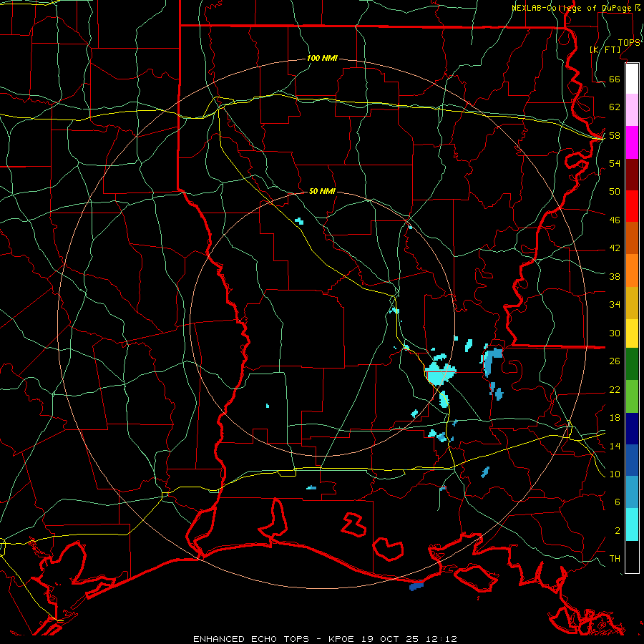Click the black TH legend swatch
644x644 pixels.
point(632,557)
